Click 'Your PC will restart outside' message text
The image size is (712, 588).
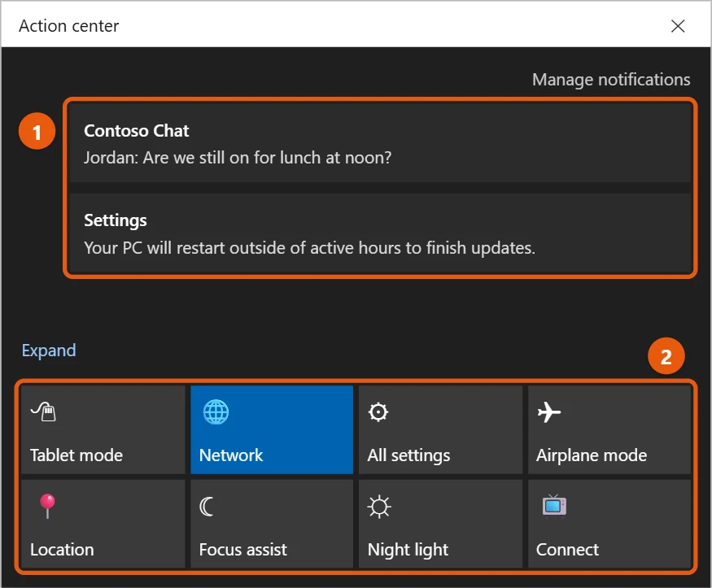pyautogui.click(x=309, y=248)
